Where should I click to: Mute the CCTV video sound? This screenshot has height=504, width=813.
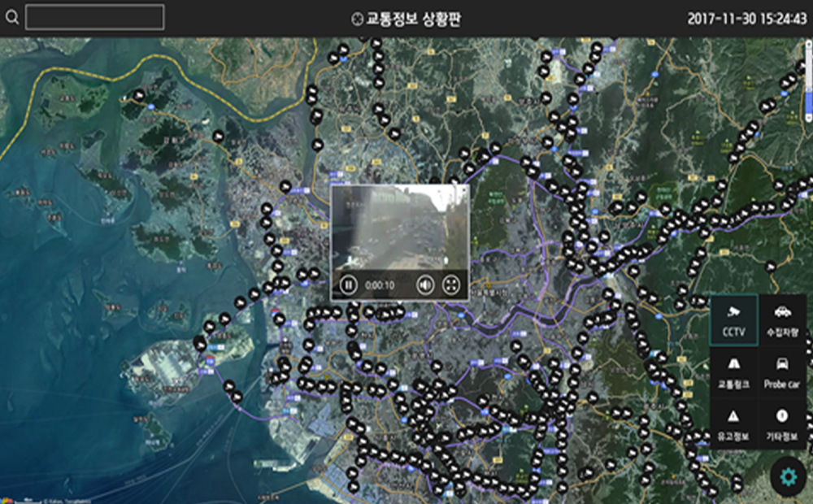coord(424,285)
